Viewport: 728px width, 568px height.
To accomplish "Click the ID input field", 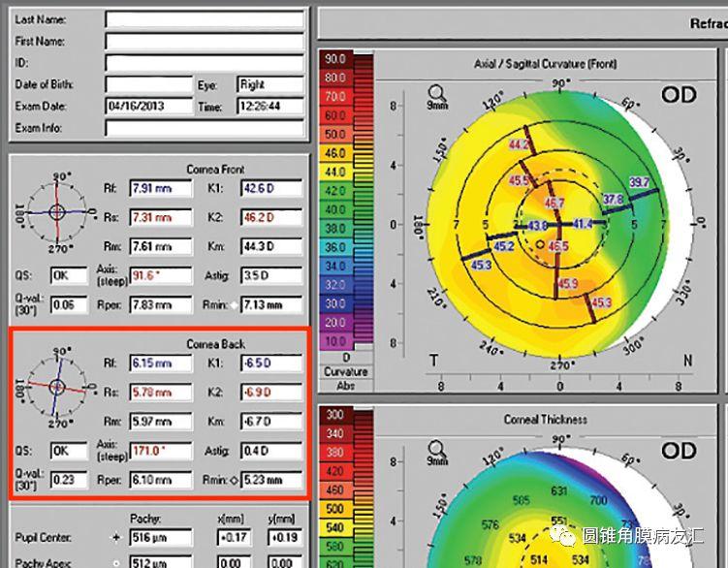I will click(x=205, y=63).
